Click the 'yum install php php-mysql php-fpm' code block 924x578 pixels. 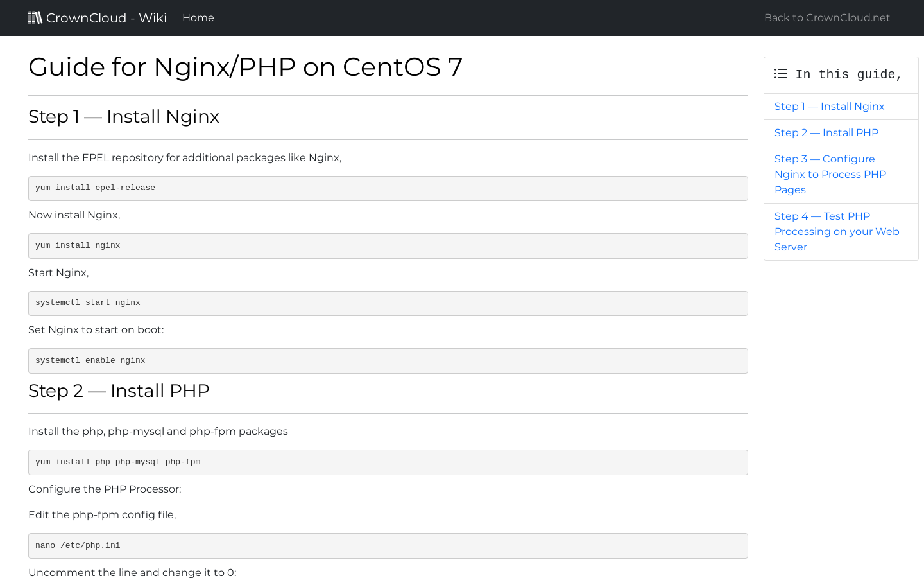(388, 462)
